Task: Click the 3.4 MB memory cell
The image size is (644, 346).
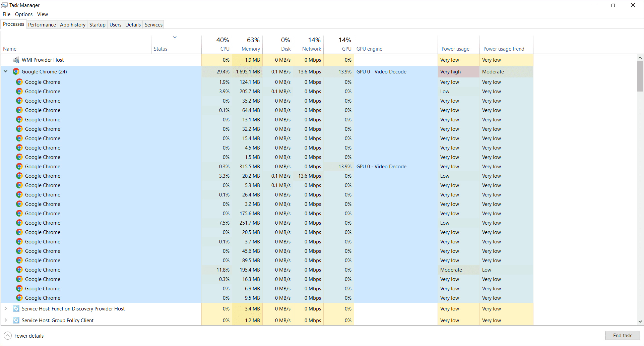Action: click(247, 308)
